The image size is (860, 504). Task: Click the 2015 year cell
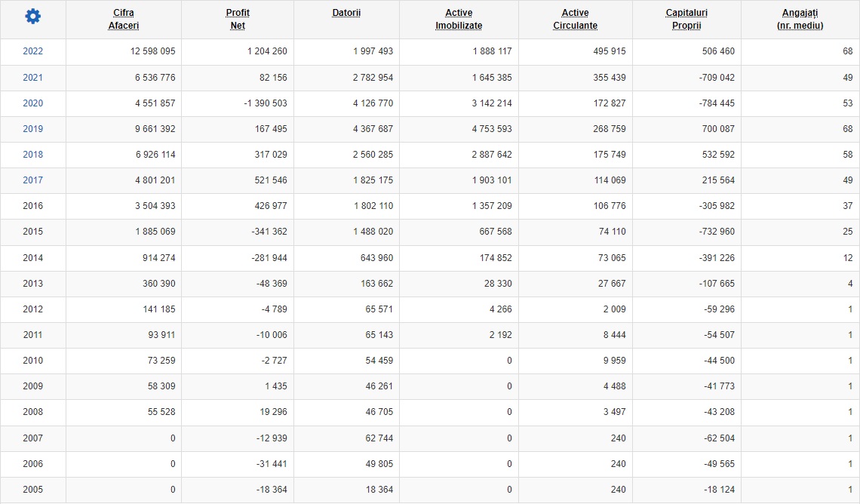tap(33, 232)
